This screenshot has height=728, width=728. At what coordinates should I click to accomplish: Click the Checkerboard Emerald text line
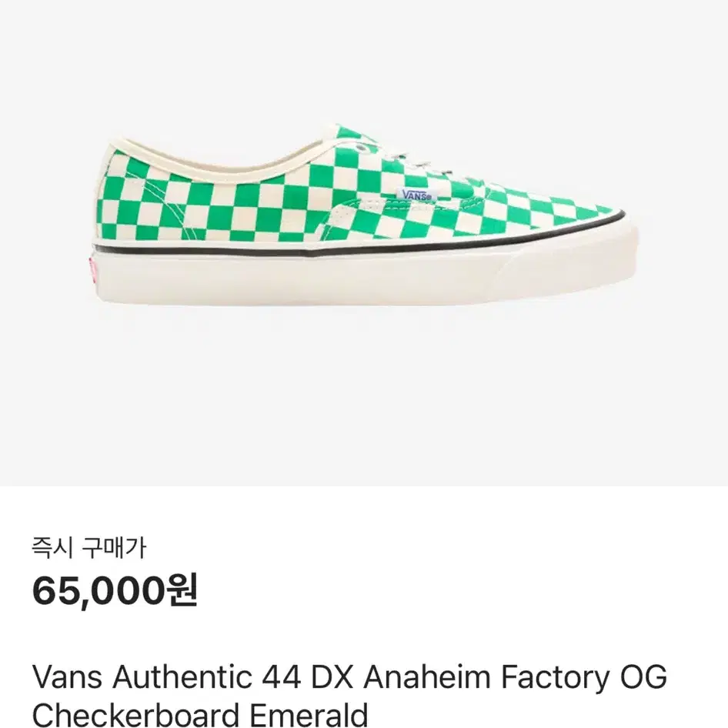[200, 714]
